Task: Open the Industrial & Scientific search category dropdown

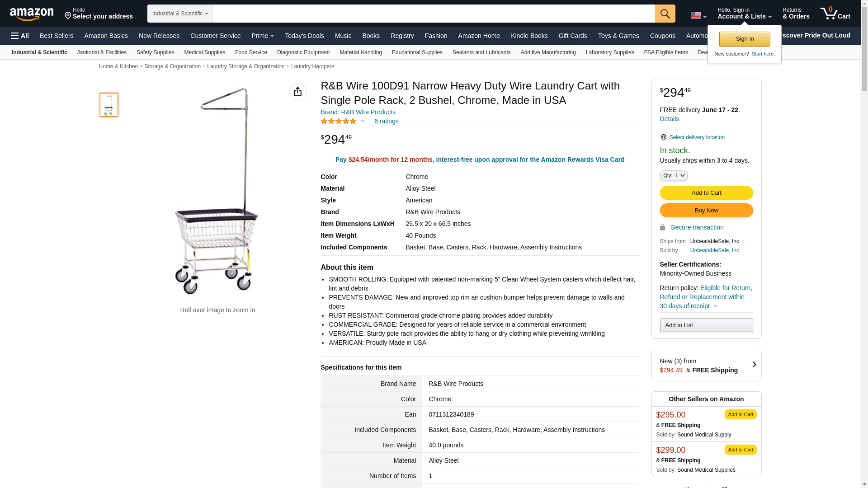Action: 180,14
